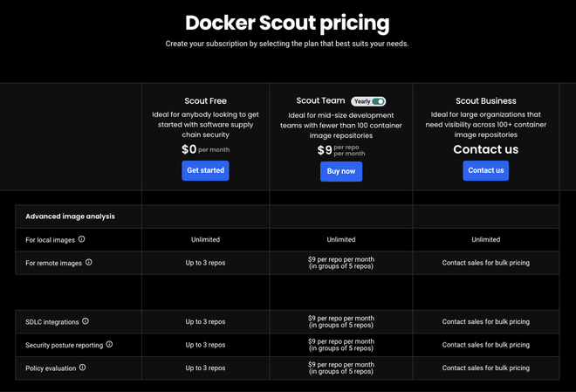Click the Policy evaluation row label
This screenshot has width=576, height=392.
point(51,368)
